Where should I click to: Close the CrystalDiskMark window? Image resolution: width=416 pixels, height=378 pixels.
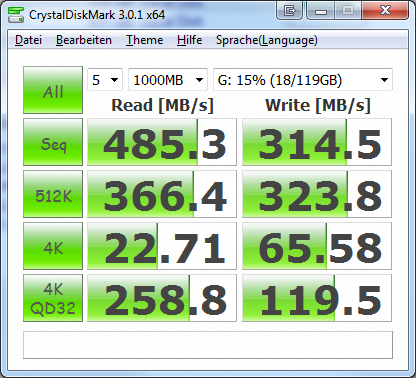pyautogui.click(x=385, y=11)
